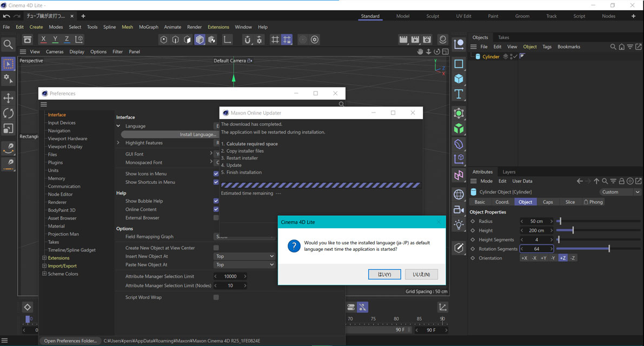Click the Cylinder's Phong tag icon
The height and width of the screenshot is (346, 644).
(522, 56)
